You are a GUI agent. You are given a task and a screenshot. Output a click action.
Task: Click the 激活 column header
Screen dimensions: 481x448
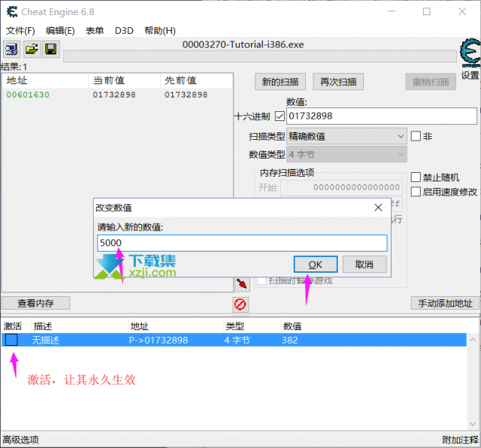[13, 326]
